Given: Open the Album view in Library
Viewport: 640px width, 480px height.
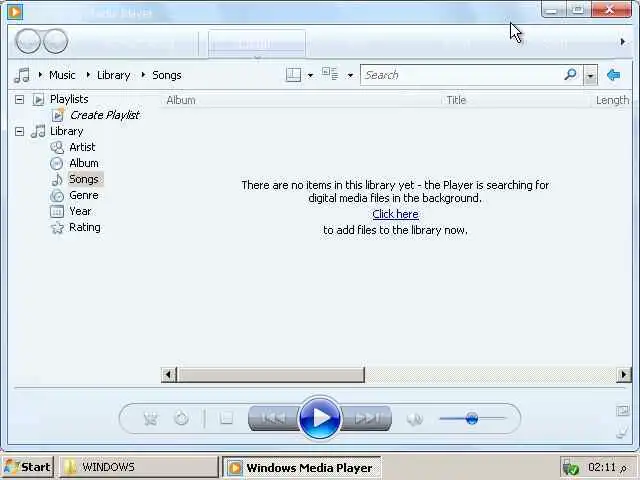Looking at the screenshot, I should (x=84, y=163).
